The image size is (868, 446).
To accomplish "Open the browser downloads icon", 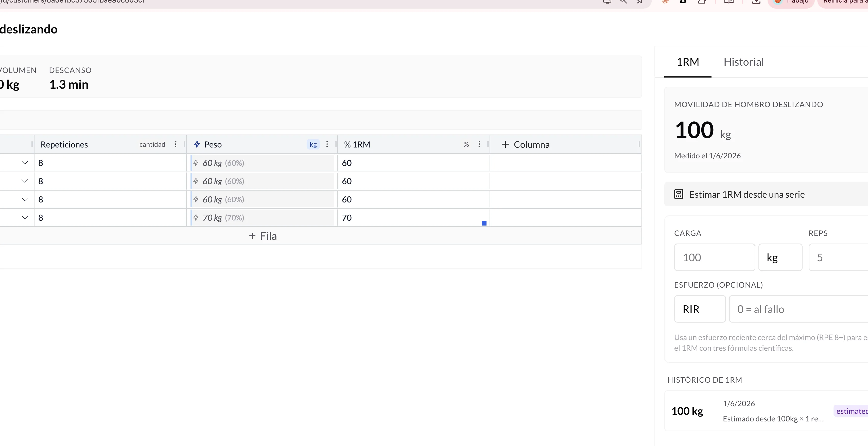I will point(756,1).
